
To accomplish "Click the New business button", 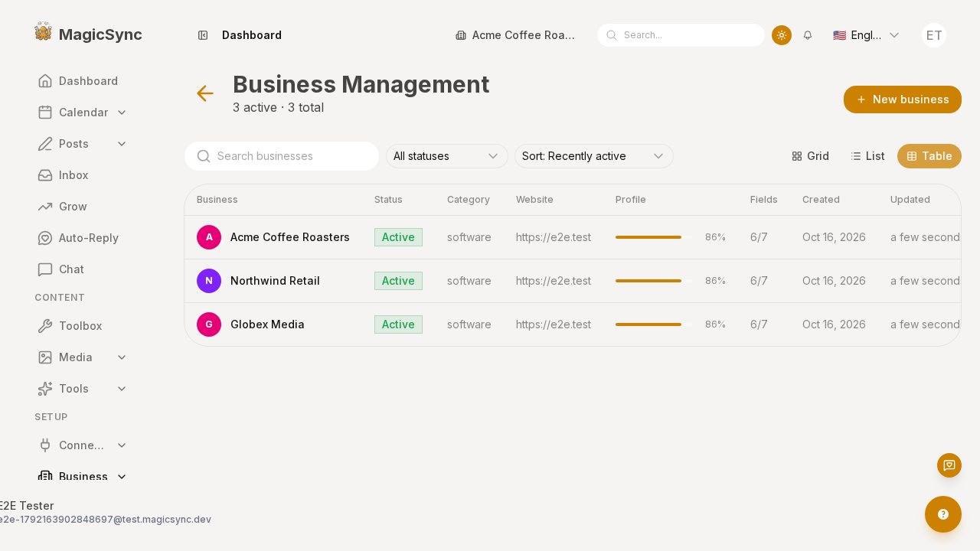I will [903, 99].
